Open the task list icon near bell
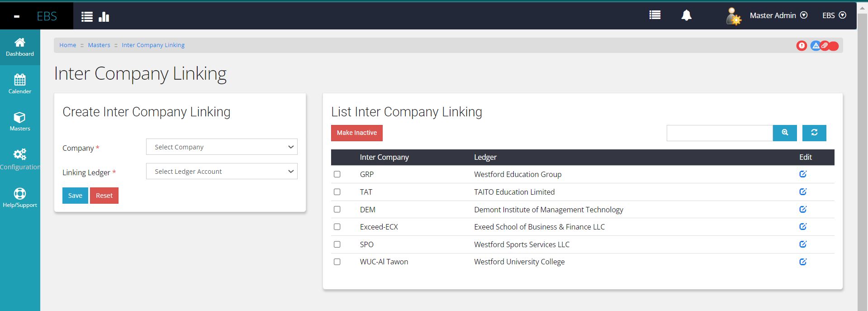The width and height of the screenshot is (868, 311). tap(655, 15)
